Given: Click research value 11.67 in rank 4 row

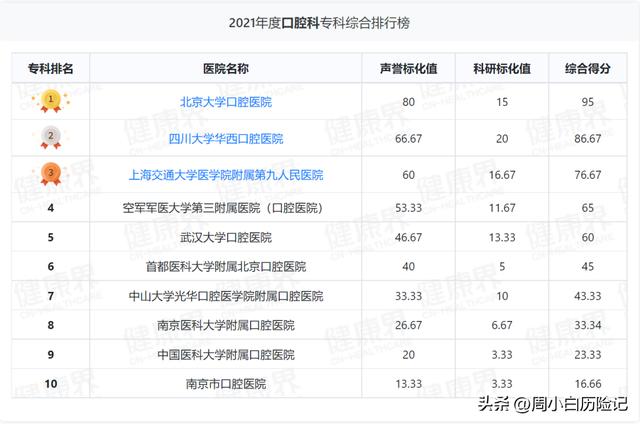Looking at the screenshot, I should pos(502,208).
